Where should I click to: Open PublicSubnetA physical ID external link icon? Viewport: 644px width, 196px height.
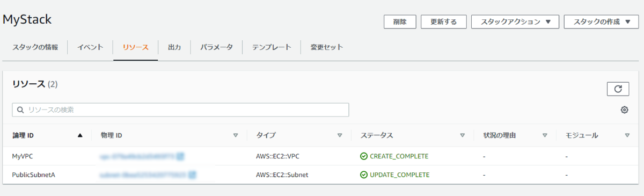pos(192,175)
